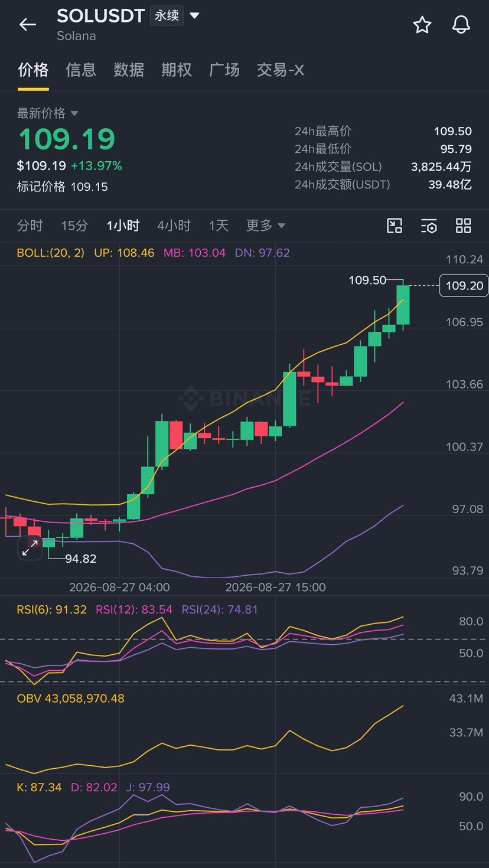Switch to the 期权 tab
This screenshot has height=868, width=489.
(177, 70)
